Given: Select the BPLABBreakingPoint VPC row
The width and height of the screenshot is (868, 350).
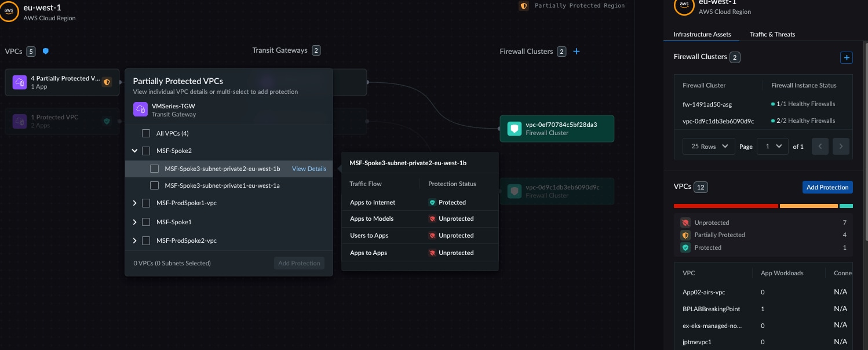Looking at the screenshot, I should [711, 309].
